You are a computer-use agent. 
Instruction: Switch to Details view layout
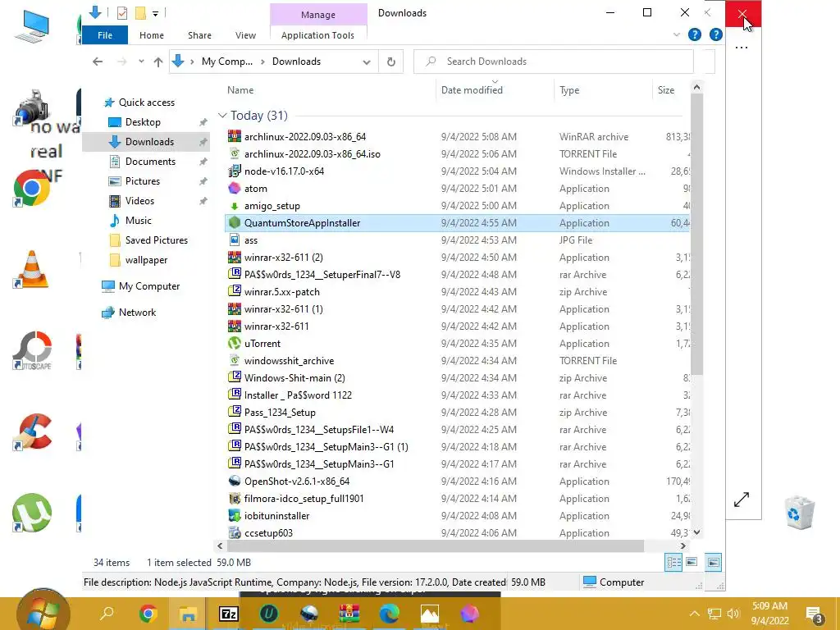[x=673, y=563]
